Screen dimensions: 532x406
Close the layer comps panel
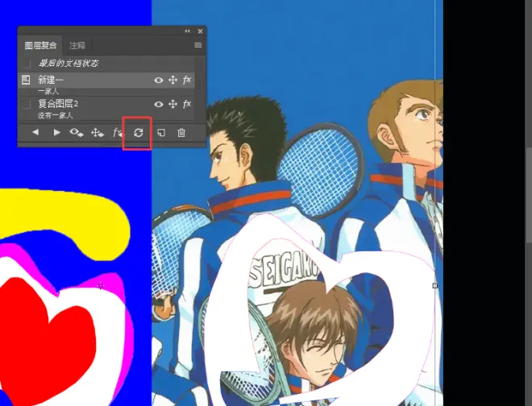200,31
